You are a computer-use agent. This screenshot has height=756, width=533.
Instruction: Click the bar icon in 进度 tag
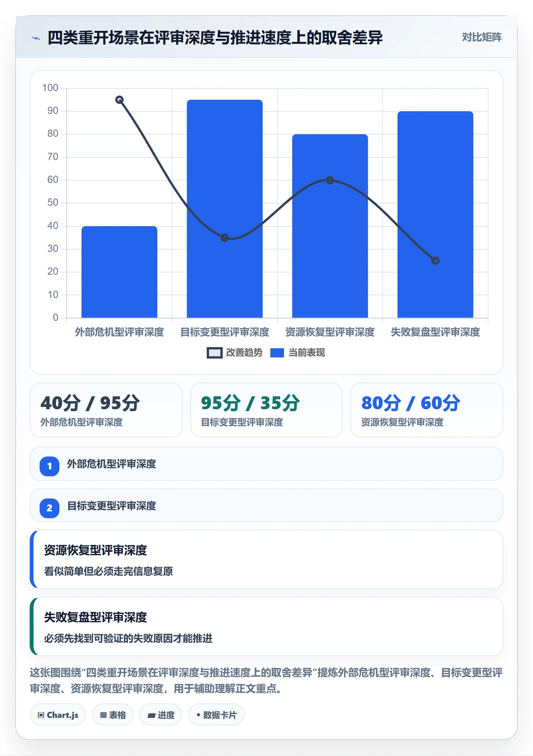pyautogui.click(x=151, y=716)
